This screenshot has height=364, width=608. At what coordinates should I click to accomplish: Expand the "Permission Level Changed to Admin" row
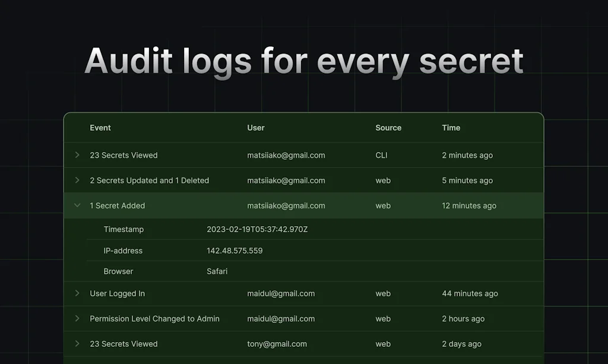click(77, 318)
